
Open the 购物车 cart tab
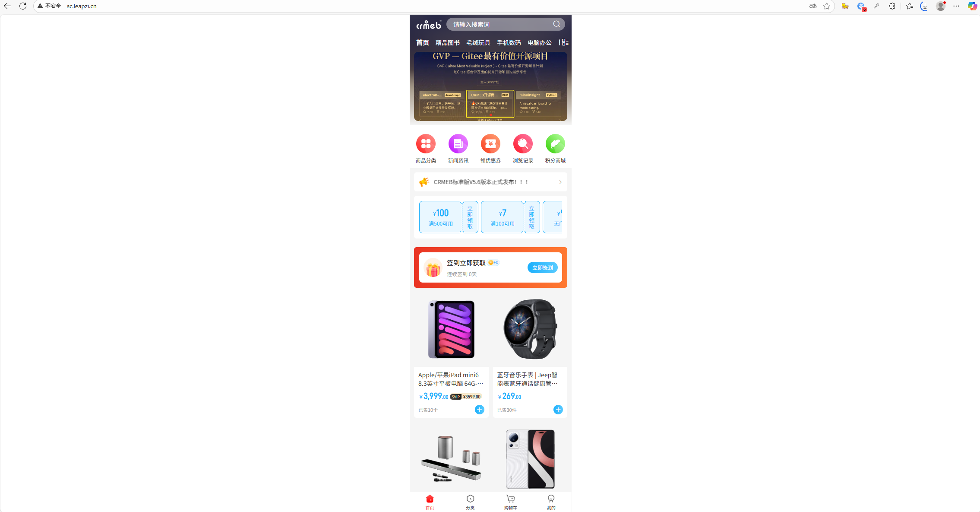(x=511, y=502)
